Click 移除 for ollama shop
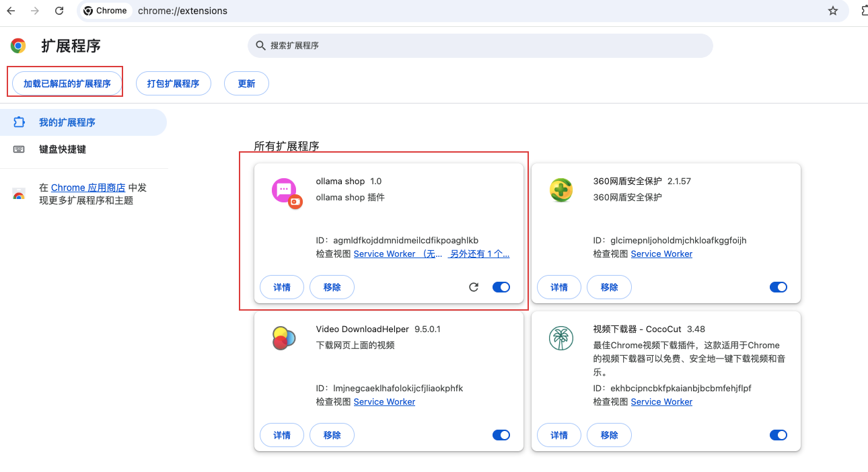 (x=332, y=287)
